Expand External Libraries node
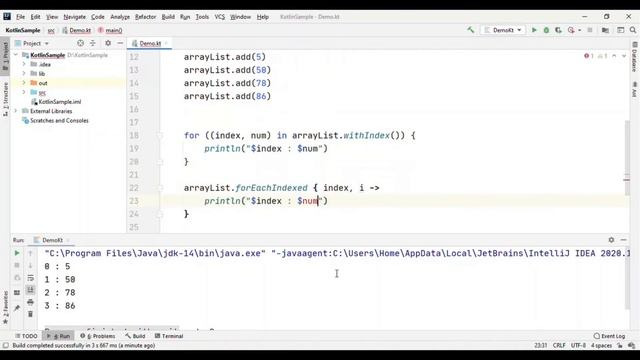Image resolution: width=640 pixels, height=360 pixels. pyautogui.click(x=16, y=111)
